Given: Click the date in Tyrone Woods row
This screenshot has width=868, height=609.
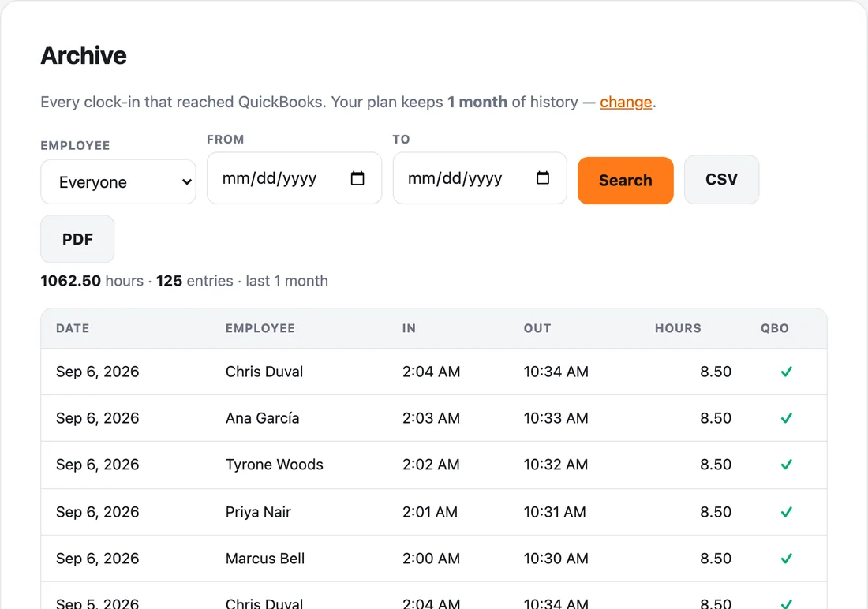Looking at the screenshot, I should pos(97,465).
